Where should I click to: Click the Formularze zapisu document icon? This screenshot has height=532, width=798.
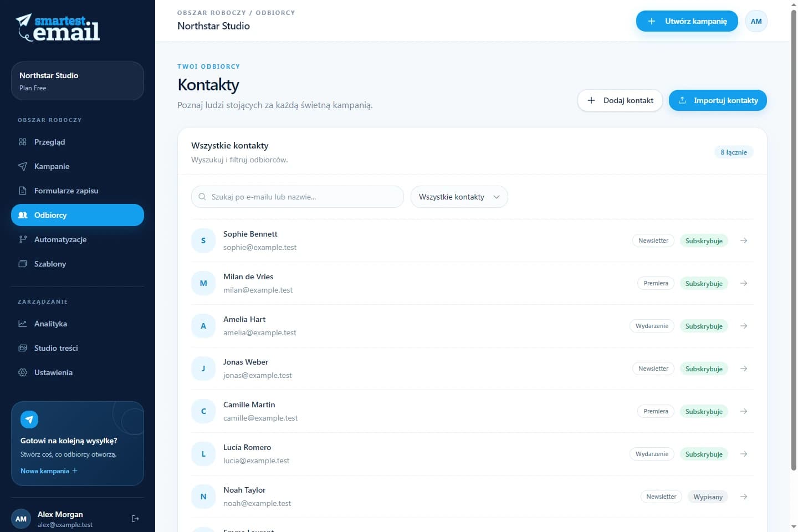tap(23, 191)
